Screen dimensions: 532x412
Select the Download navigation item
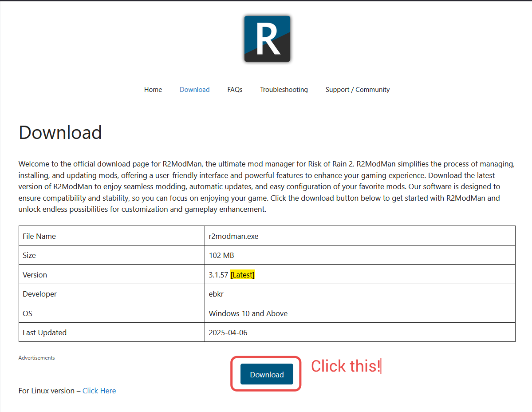pyautogui.click(x=194, y=90)
